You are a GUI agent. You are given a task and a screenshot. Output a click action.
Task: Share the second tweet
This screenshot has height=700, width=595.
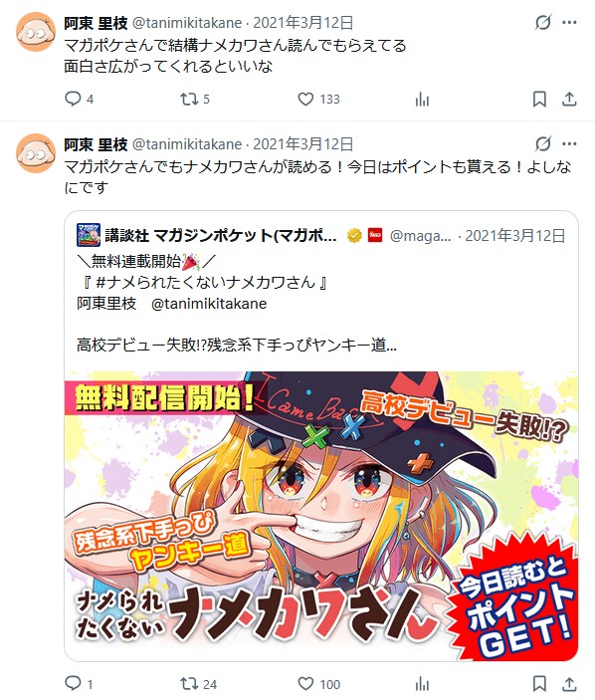click(x=569, y=684)
